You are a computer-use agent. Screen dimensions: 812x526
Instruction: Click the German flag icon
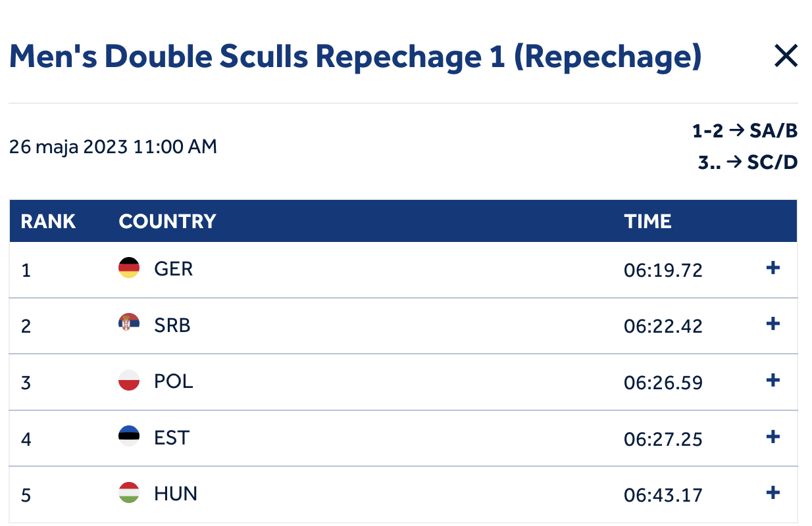coord(129,268)
